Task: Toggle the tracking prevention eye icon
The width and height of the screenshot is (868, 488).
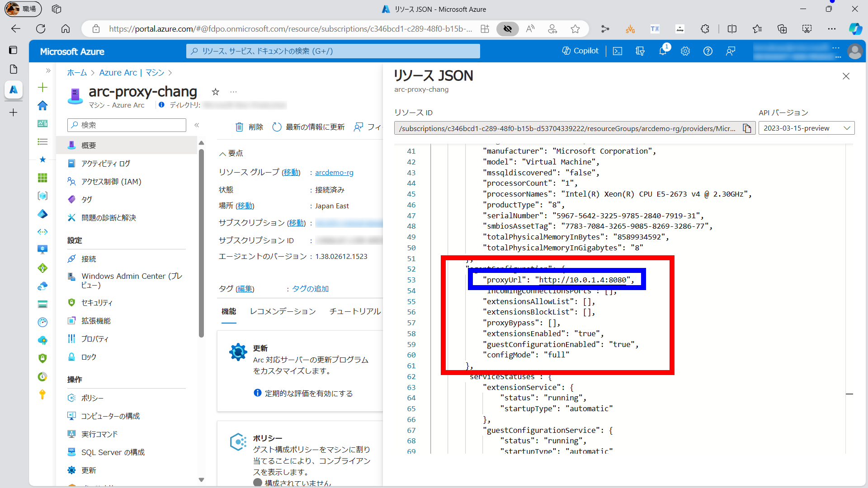Action: [x=508, y=29]
